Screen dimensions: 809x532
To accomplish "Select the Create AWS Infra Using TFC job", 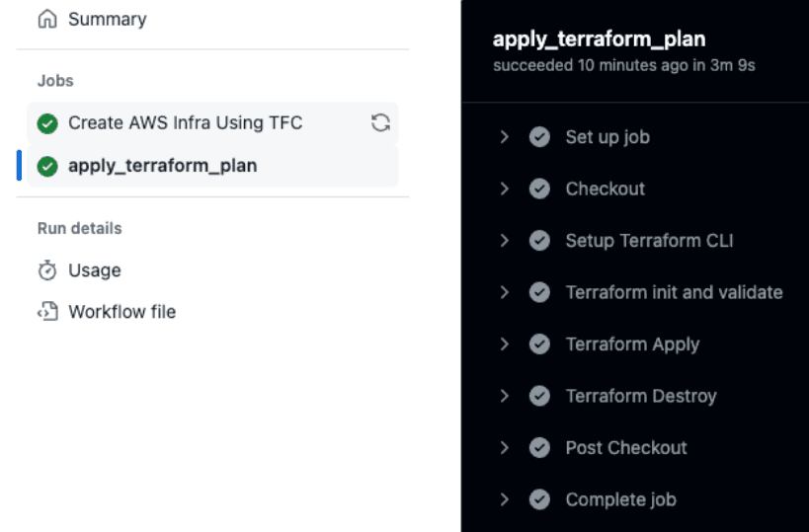I will click(185, 123).
